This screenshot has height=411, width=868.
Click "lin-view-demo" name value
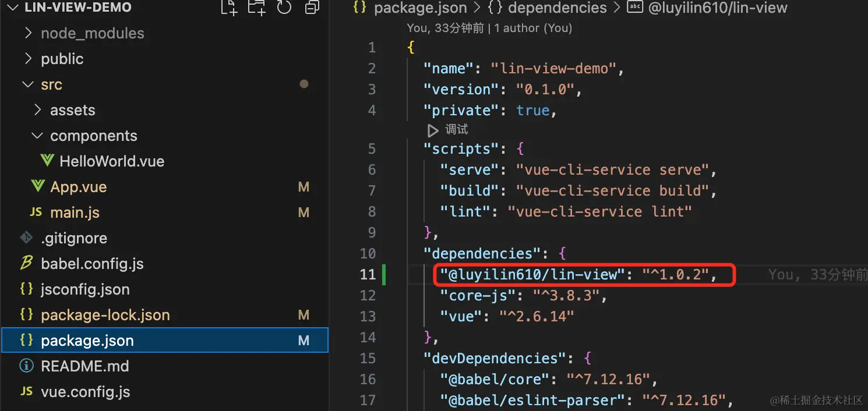tap(553, 69)
